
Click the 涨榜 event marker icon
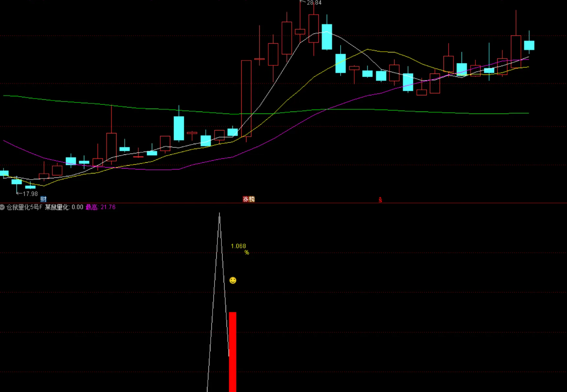tap(248, 200)
